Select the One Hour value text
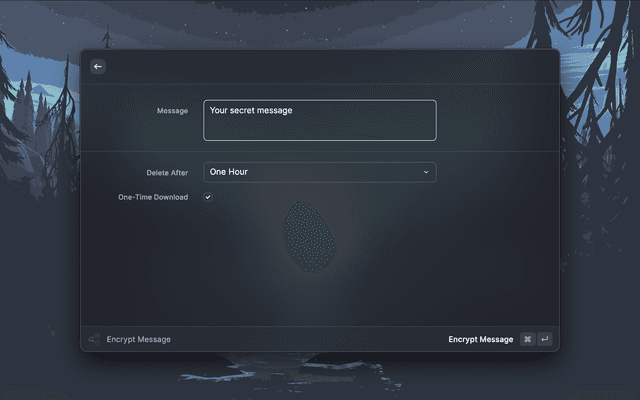The height and width of the screenshot is (400, 640). [x=229, y=172]
